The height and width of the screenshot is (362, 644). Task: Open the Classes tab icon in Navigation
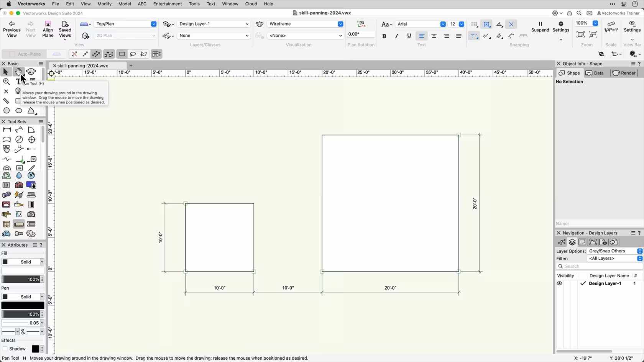[x=562, y=242]
